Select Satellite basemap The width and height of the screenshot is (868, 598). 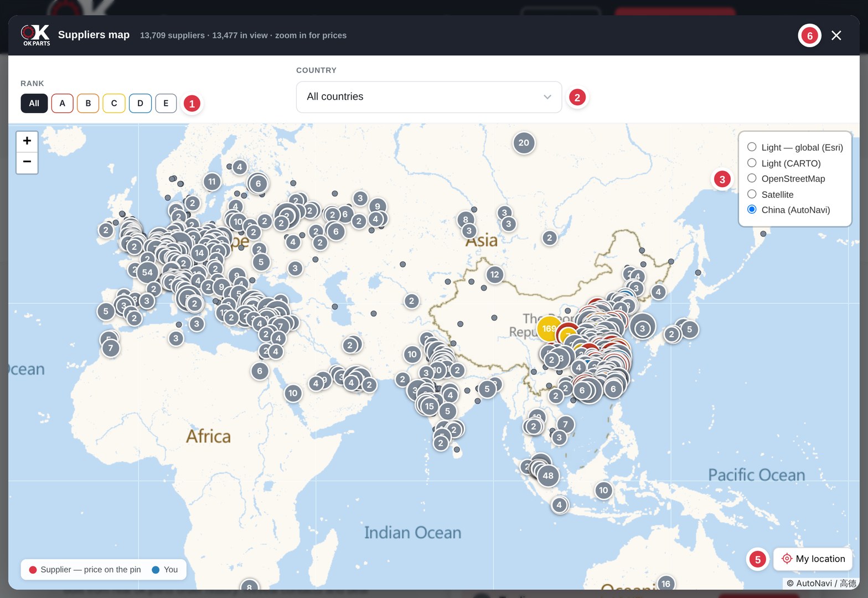771,194
